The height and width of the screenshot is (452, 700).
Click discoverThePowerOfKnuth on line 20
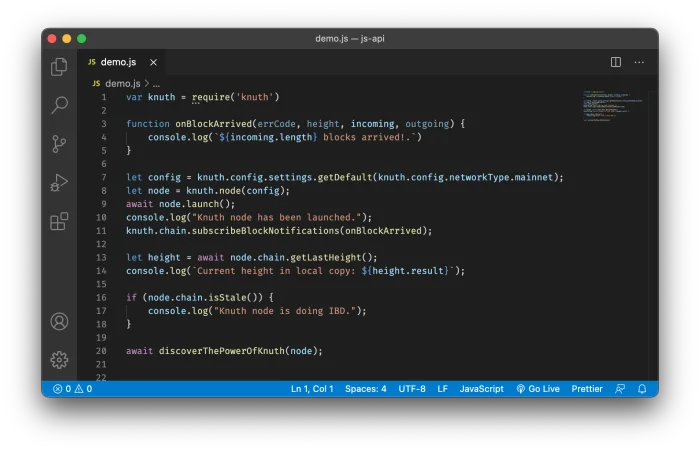click(x=222, y=351)
